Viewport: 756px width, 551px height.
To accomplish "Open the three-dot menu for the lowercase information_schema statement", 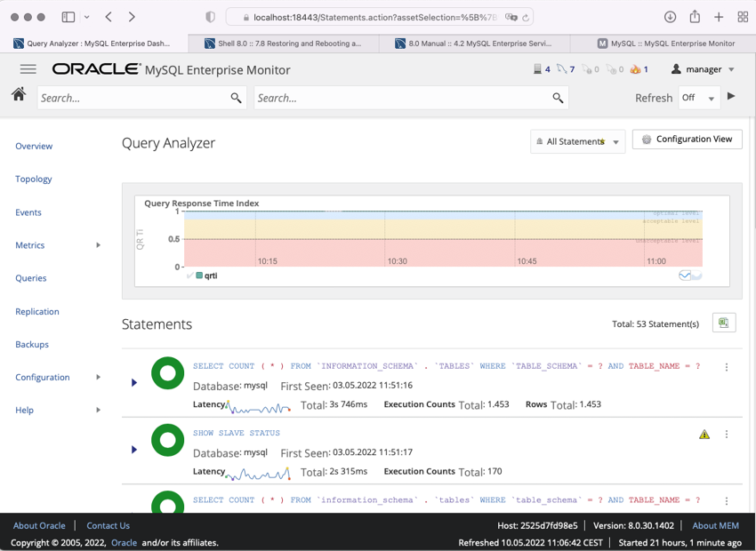I will pos(727,501).
